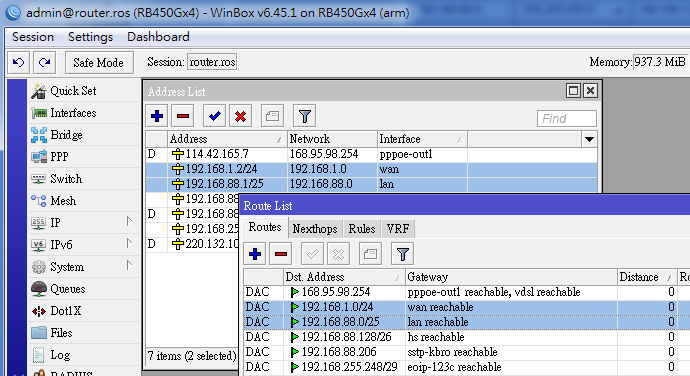Click the Redo arrow button
Screen dimensions: 690x376
(x=44, y=63)
